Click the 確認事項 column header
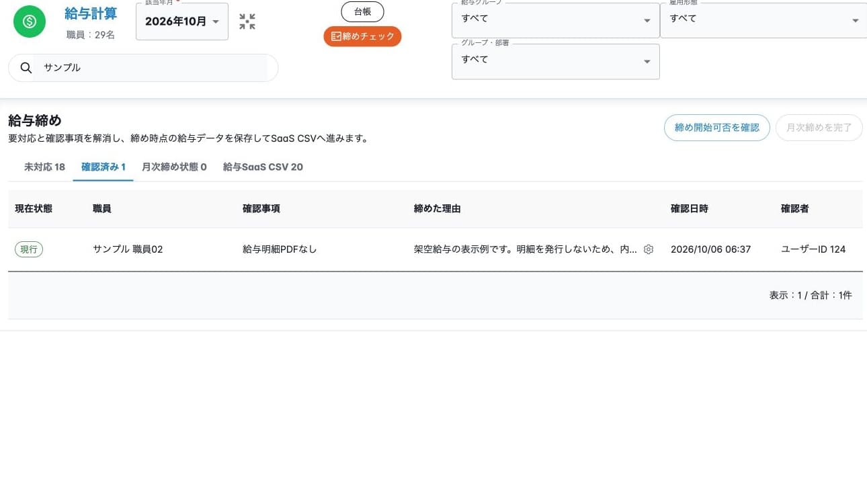This screenshot has height=504, width=867. tap(261, 209)
